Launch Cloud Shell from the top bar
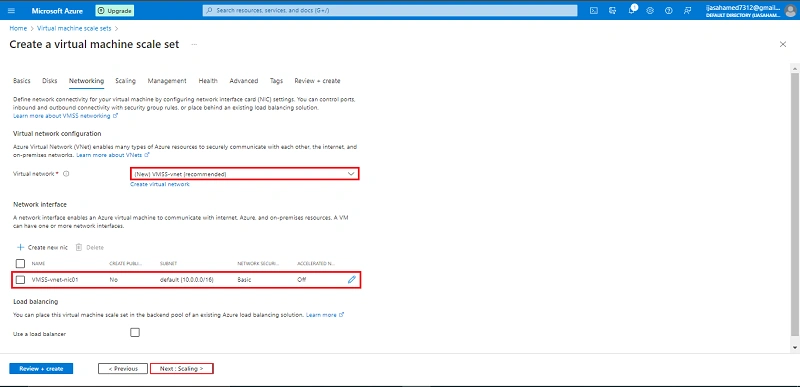This screenshot has width=800, height=387. (x=594, y=11)
